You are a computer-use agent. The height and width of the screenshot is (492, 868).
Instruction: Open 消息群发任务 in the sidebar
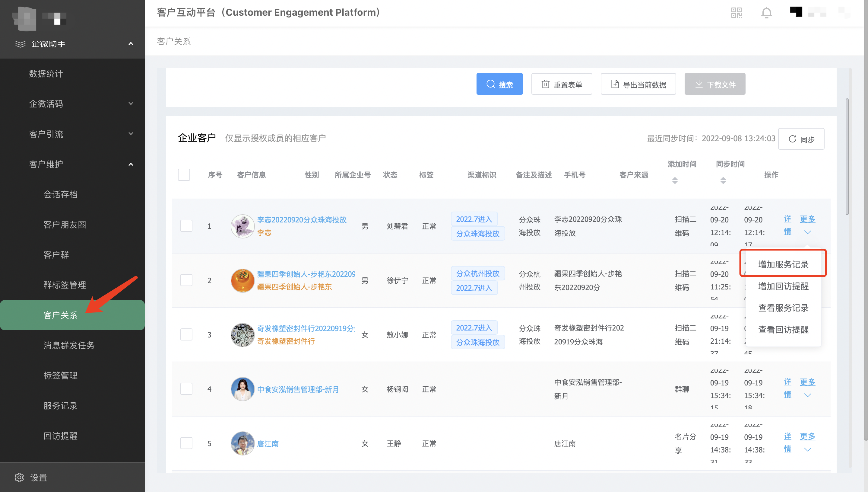tap(72, 345)
